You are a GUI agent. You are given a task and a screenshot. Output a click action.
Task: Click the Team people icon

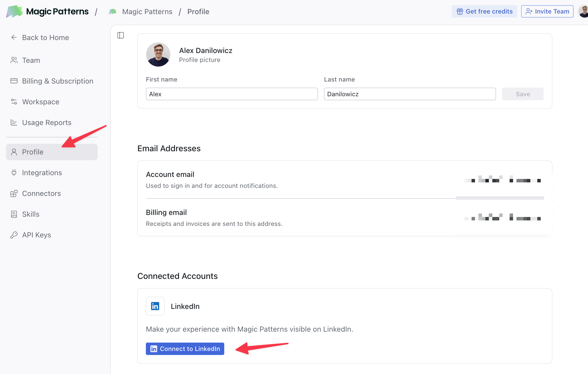pos(14,60)
